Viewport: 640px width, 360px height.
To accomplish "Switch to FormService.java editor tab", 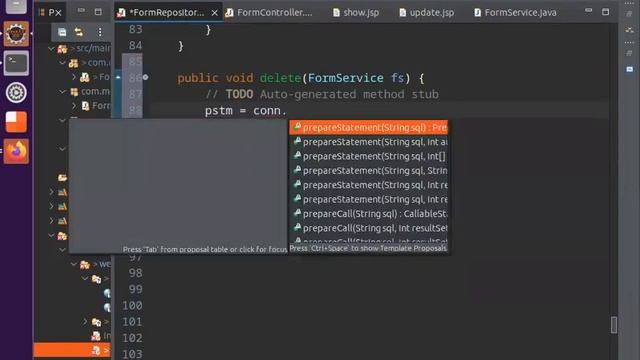I will [x=515, y=13].
